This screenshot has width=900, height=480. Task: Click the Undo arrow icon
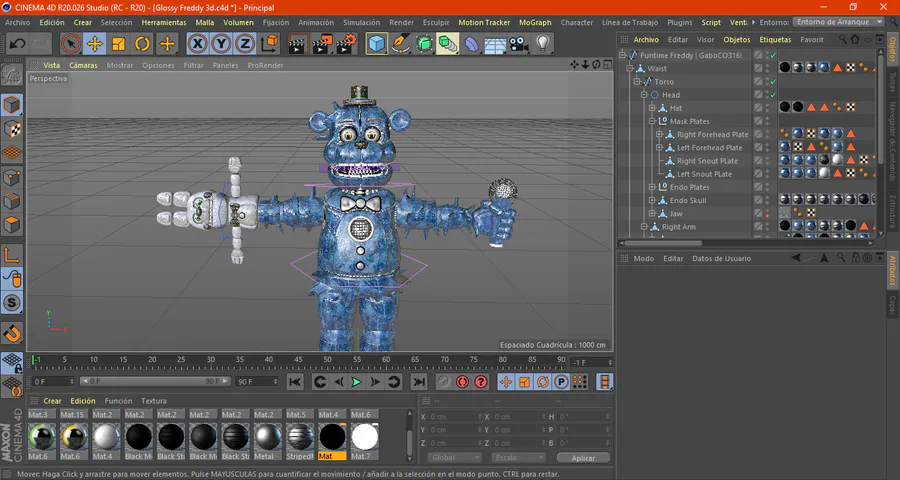coord(17,43)
